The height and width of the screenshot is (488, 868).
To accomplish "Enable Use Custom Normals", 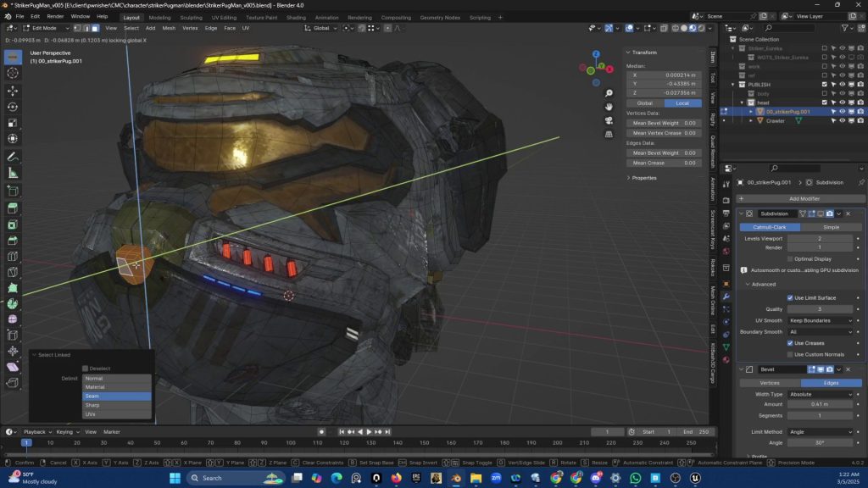I will pos(791,355).
